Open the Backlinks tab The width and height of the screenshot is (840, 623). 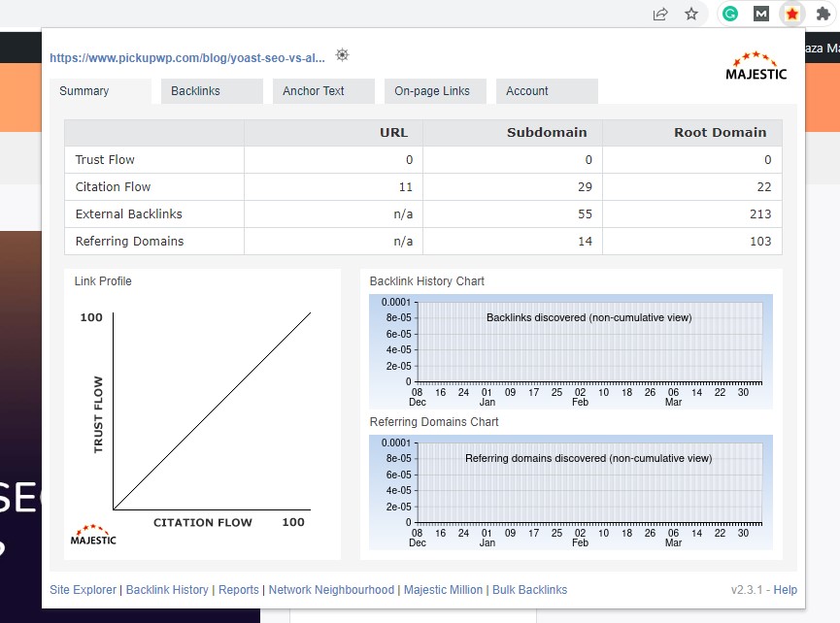point(212,91)
